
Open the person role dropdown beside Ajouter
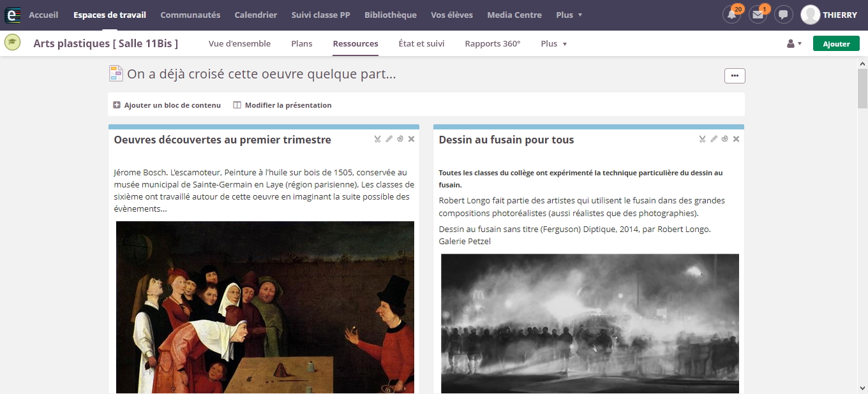(x=794, y=43)
